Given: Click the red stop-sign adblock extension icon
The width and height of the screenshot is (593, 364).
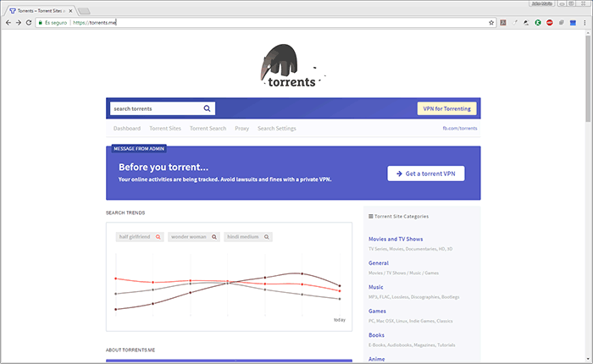Looking at the screenshot, I should (x=550, y=23).
